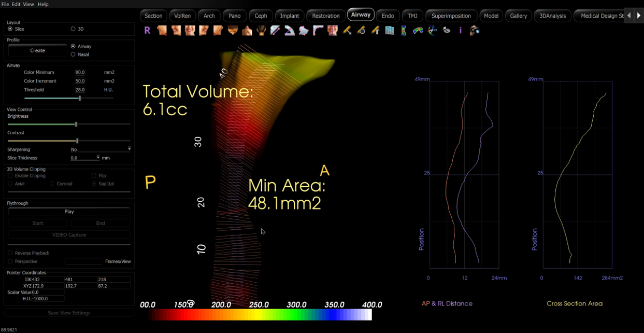
Task: Enable the Reverse Playback checkbox
Action: coord(10,253)
